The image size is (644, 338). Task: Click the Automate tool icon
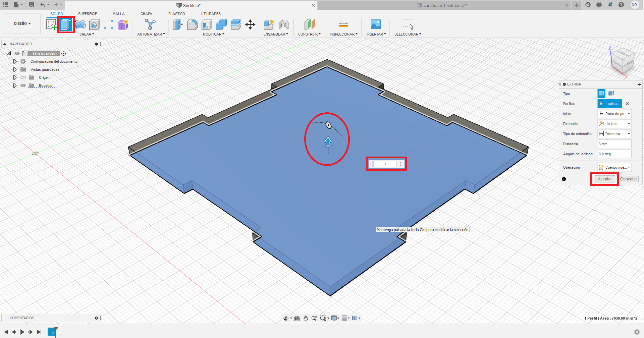[x=150, y=24]
